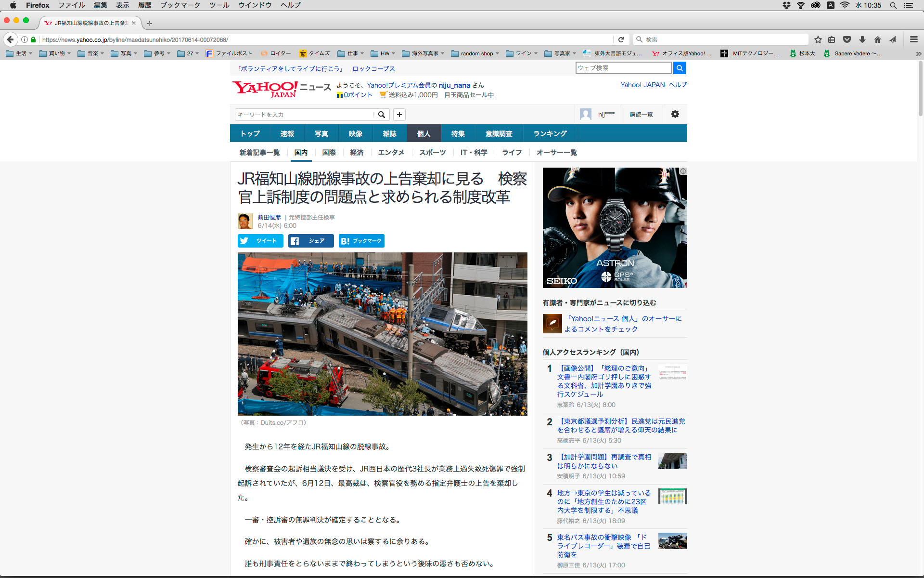The height and width of the screenshot is (578, 924).
Task: Bookmark this page with the star icon
Action: pyautogui.click(x=818, y=39)
